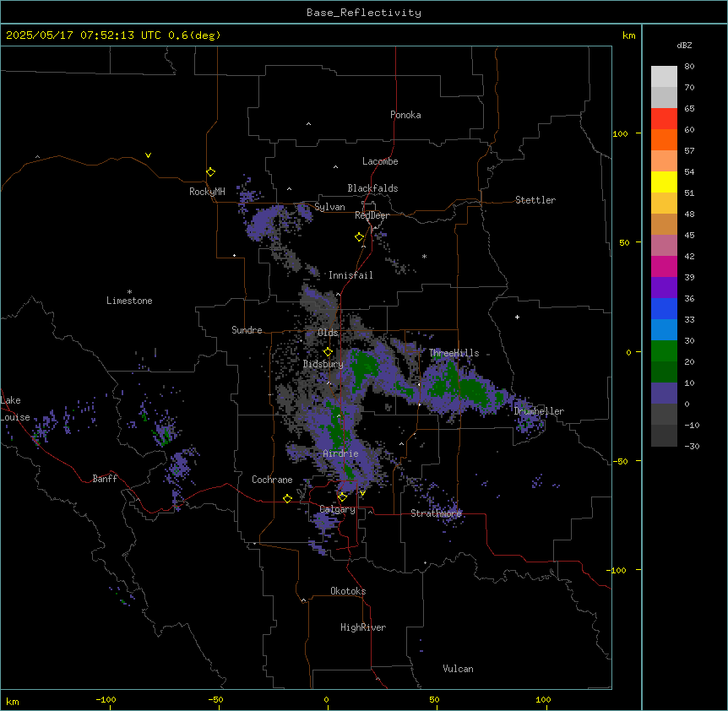728x711 pixels.
Task: Pick the blue 36 dBZ legend color
Action: (x=664, y=308)
